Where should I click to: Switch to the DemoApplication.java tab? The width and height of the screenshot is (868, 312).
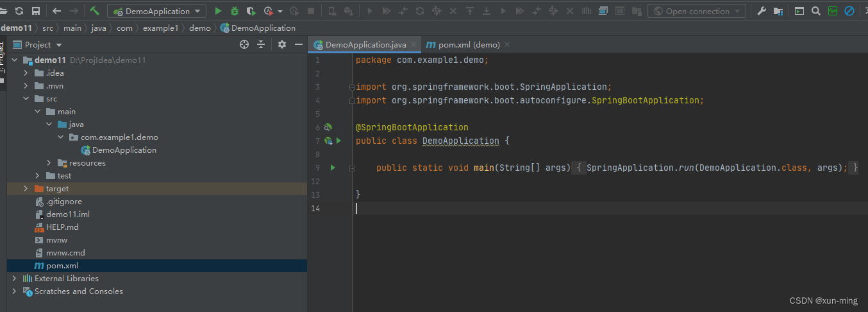pyautogui.click(x=365, y=45)
